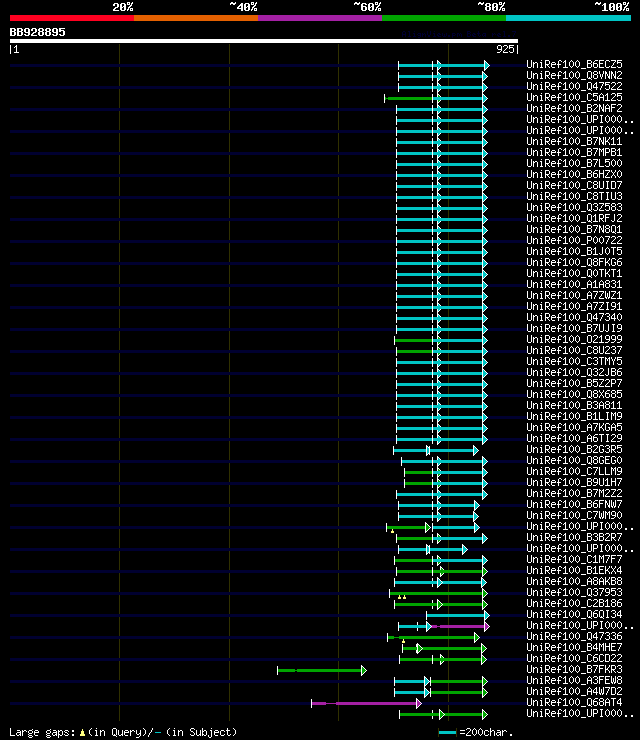This screenshot has width=640, height=740.
Task: View the UniRef100_C1M7F7 hit
Action: (x=574, y=559)
